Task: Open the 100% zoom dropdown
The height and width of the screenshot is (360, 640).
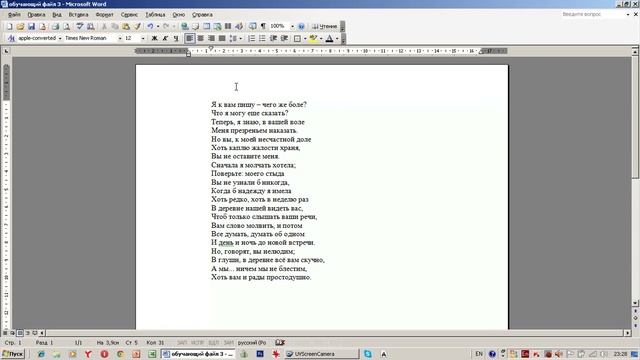Action: click(x=292, y=26)
